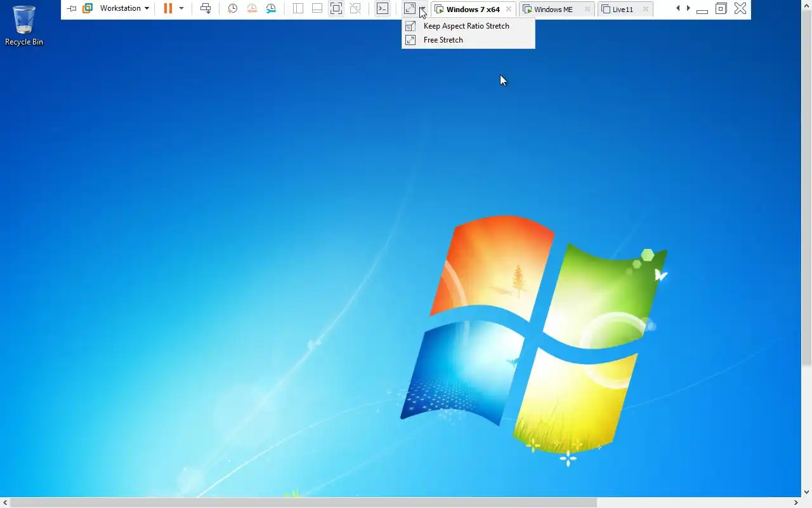Screen dimensions: 812x508
Task: Open the snapshot manager
Action: pyautogui.click(x=271, y=8)
